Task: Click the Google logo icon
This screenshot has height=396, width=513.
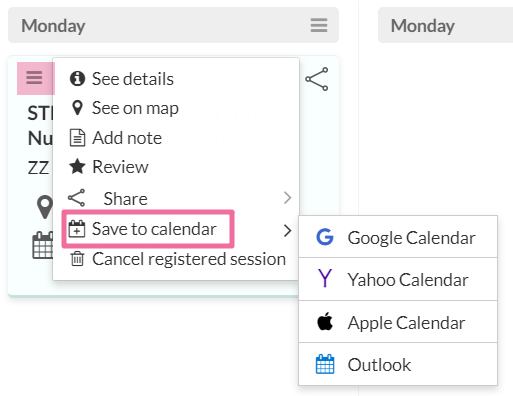Action: (x=325, y=237)
